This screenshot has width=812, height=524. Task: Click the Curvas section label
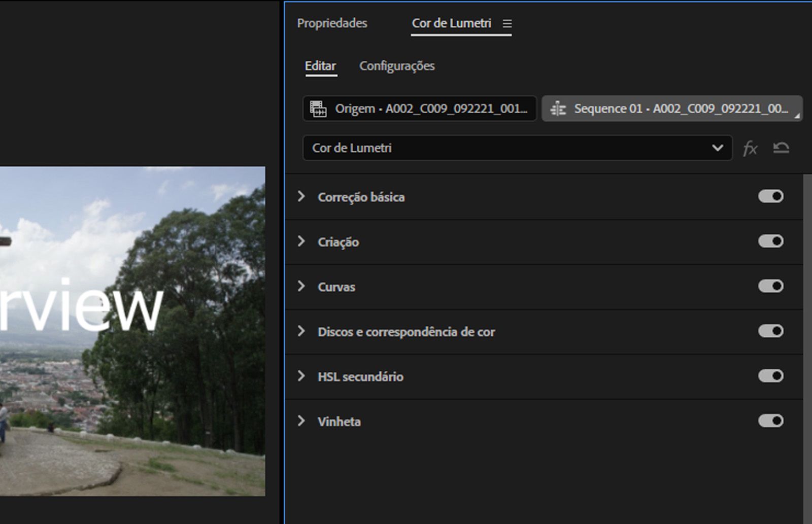(x=336, y=287)
